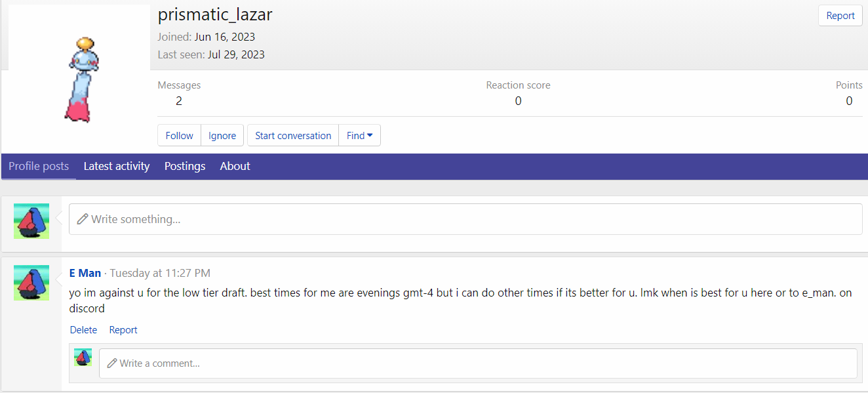Click the pencil icon in the comment field
Image resolution: width=868 pixels, height=393 pixels.
112,363
